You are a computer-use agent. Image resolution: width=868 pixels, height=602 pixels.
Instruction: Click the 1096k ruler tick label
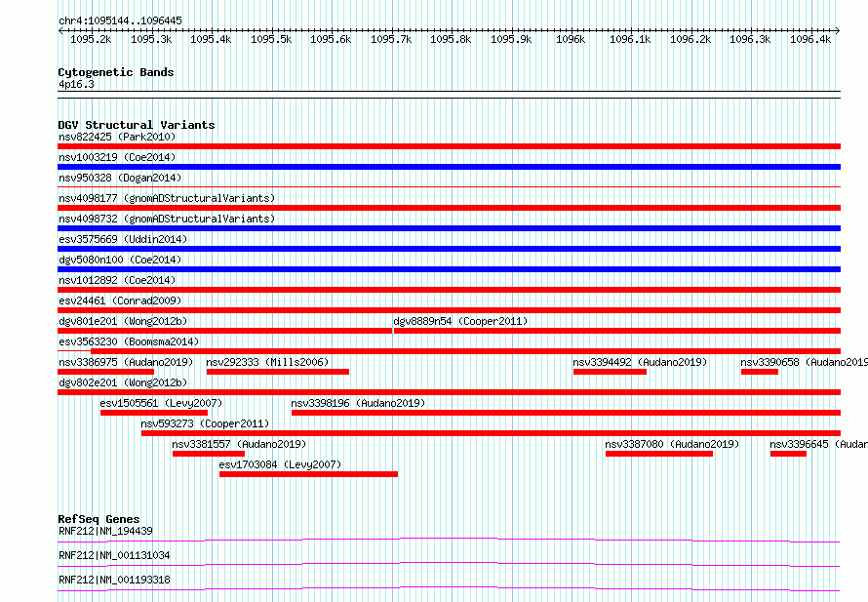pyautogui.click(x=571, y=39)
